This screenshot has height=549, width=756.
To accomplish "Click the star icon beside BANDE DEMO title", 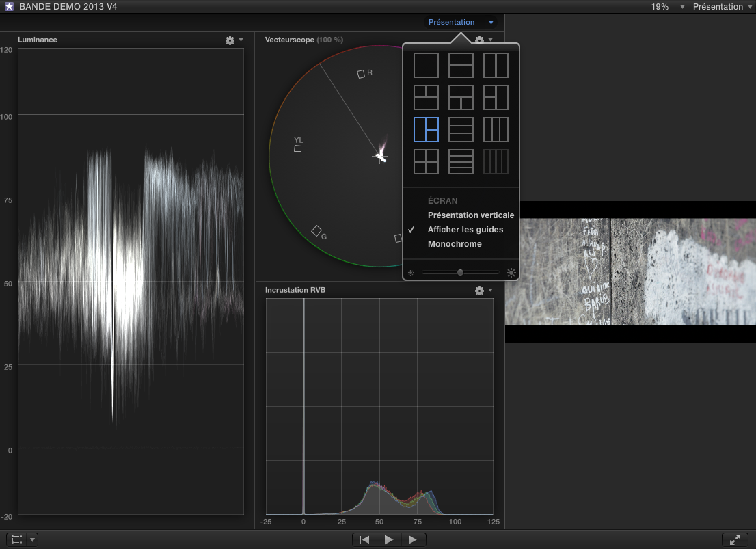I will 9,6.
